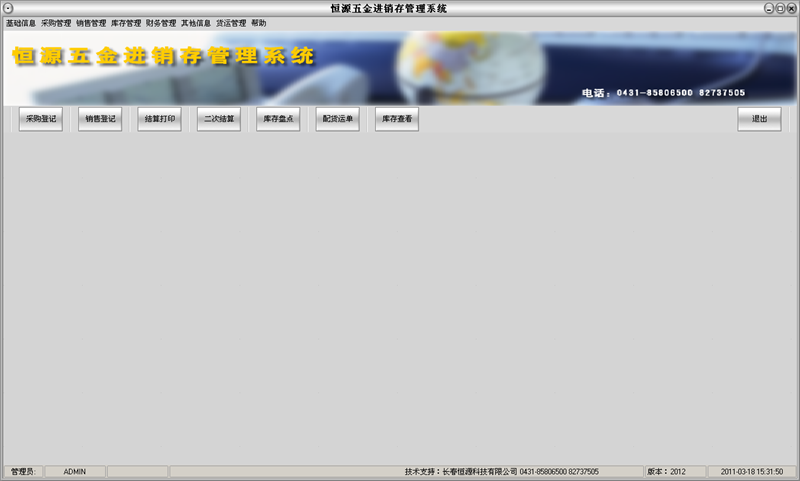Screen dimensions: 800x481
Task: Open the 财务管理 menu
Action: pos(161,23)
